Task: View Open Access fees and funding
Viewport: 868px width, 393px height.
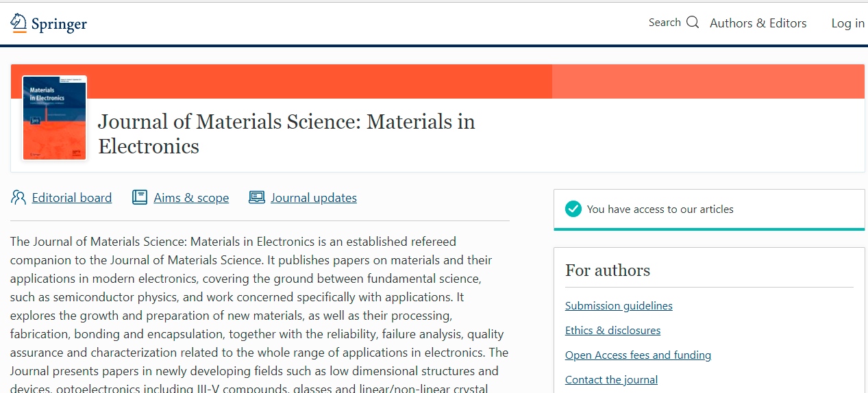Action: (x=638, y=355)
